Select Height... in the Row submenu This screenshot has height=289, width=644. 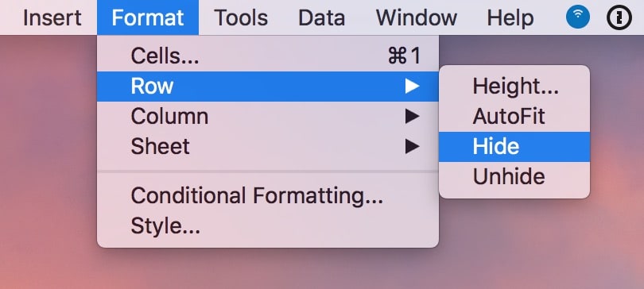[514, 86]
